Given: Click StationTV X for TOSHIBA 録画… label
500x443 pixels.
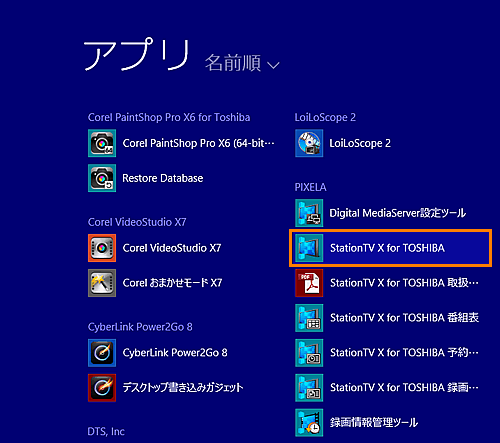Looking at the screenshot, I should (x=404, y=388).
